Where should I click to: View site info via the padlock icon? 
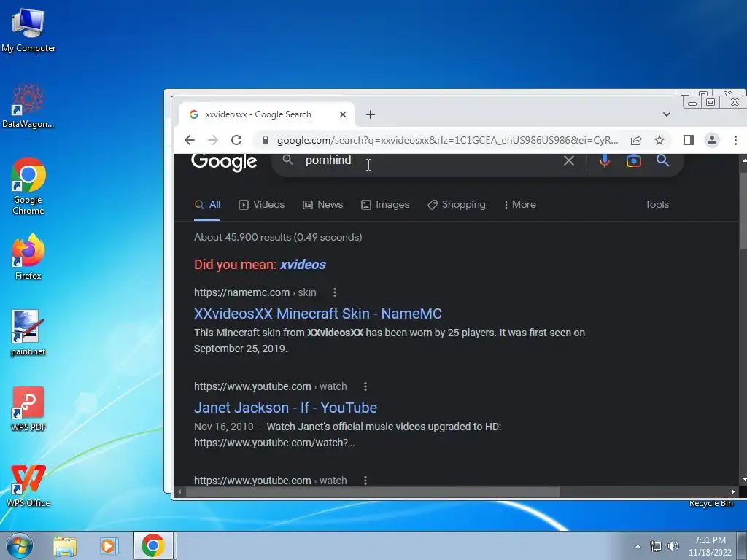pyautogui.click(x=266, y=140)
